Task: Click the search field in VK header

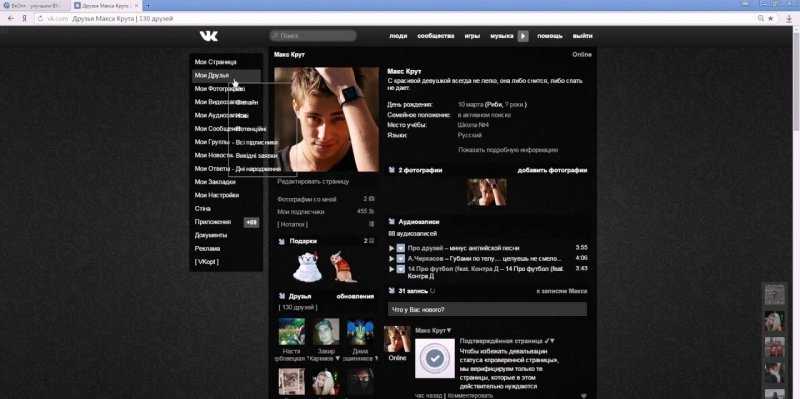Action: [313, 36]
